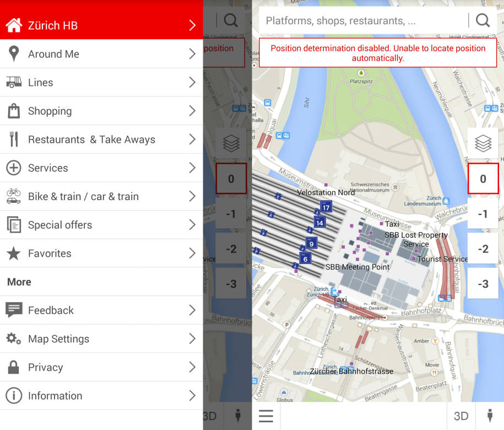
Task: Select the platform 6 marker on the map
Action: [305, 258]
